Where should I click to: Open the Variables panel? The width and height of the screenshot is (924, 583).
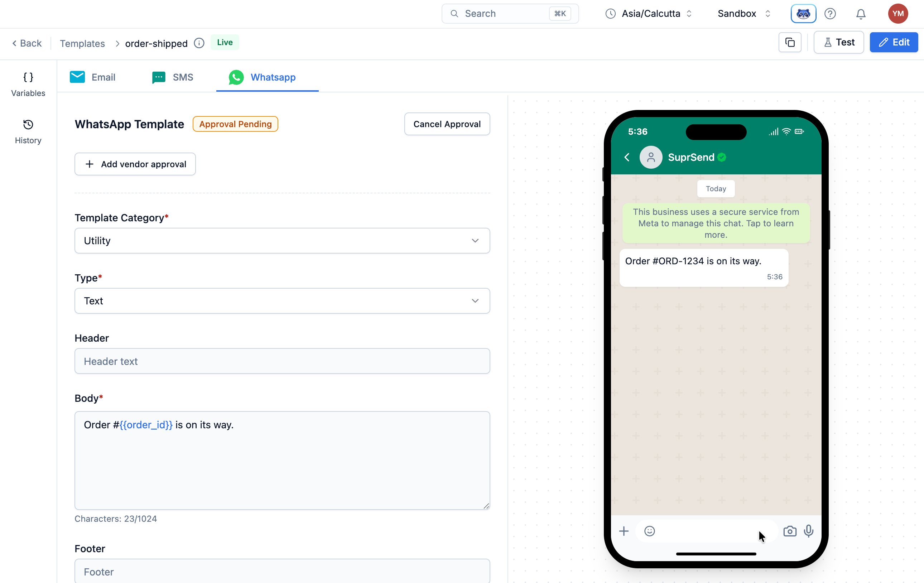pyautogui.click(x=28, y=85)
